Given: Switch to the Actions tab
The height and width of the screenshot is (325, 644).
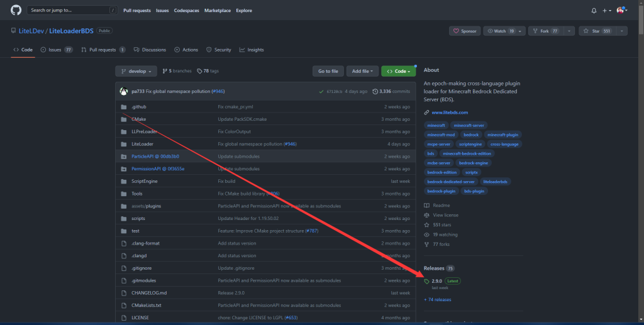Looking at the screenshot, I should click(x=186, y=50).
